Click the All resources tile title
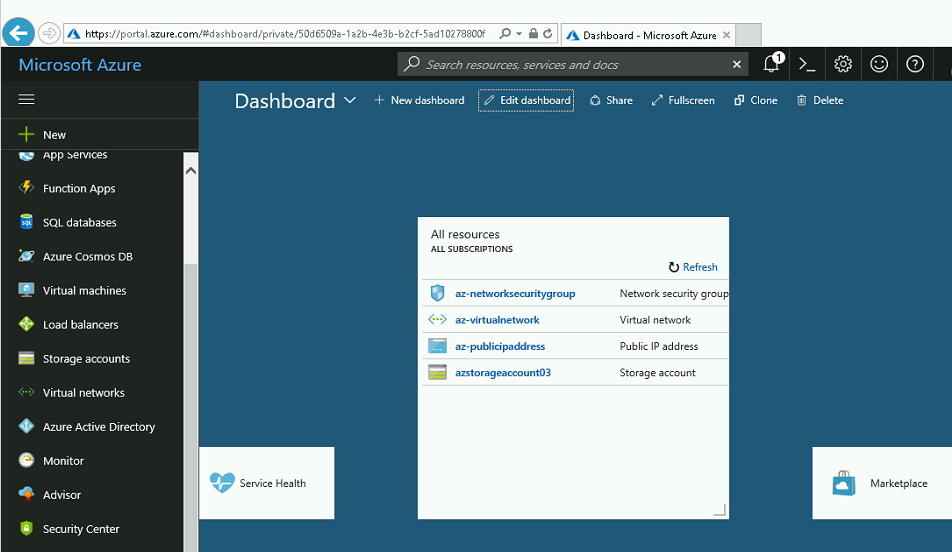This screenshot has height=552, width=952. pyautogui.click(x=465, y=234)
